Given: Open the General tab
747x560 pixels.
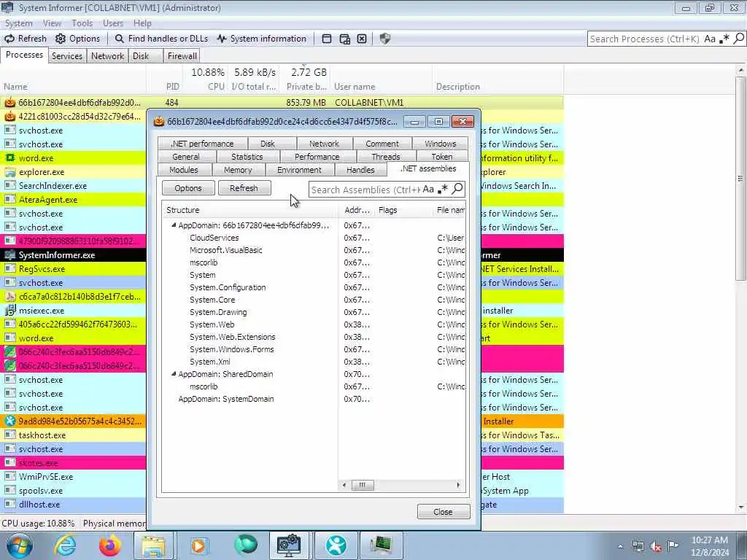Looking at the screenshot, I should (x=186, y=157).
